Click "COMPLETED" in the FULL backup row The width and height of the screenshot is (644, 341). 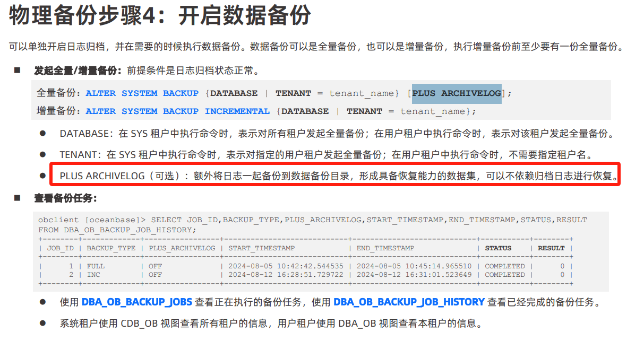[x=505, y=266]
